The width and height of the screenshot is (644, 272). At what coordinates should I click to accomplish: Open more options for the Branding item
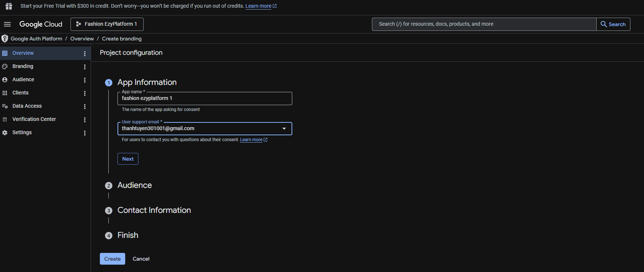[85, 67]
